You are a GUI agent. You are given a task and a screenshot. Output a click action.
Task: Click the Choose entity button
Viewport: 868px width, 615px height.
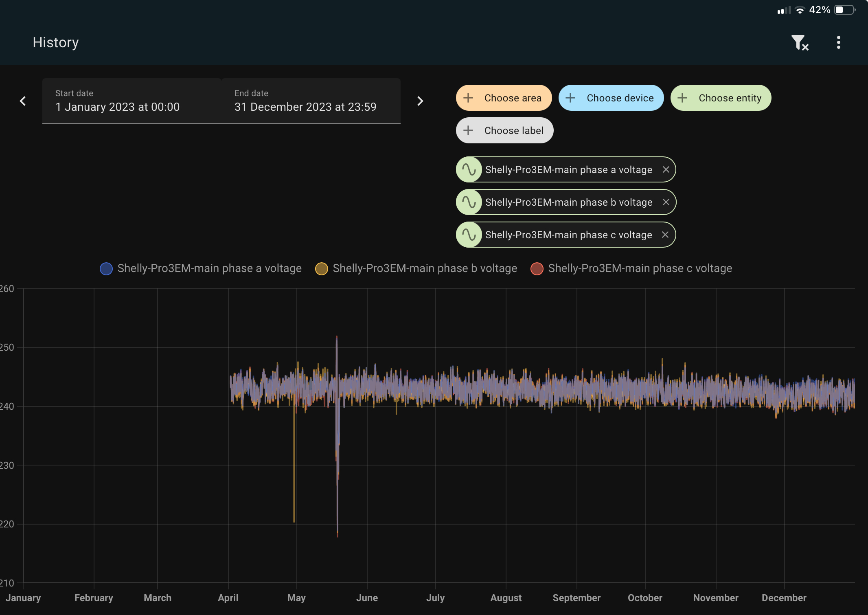click(721, 98)
